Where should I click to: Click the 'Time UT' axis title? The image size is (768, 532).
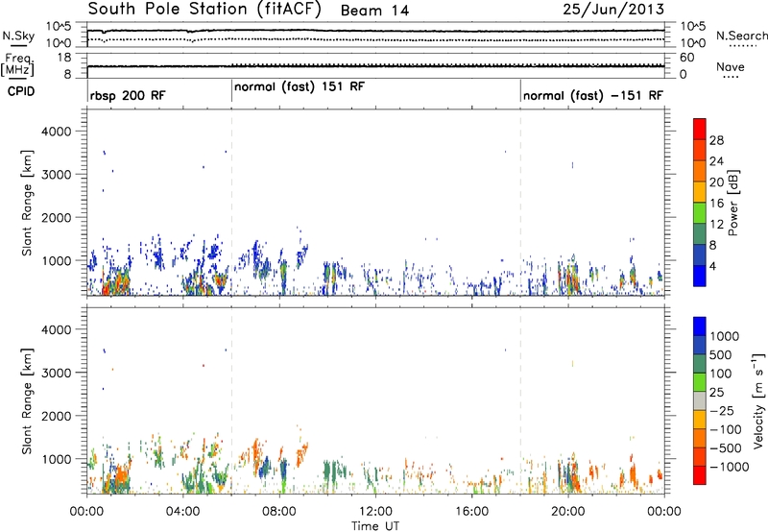pos(375,526)
